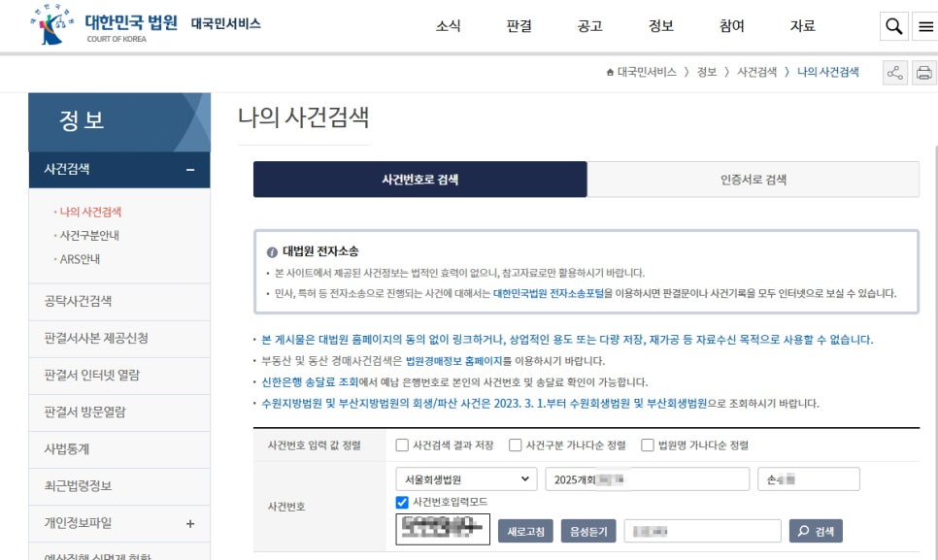The height and width of the screenshot is (560, 938).
Task: Collapse the 사건검색 sidebar section
Action: pos(190,169)
